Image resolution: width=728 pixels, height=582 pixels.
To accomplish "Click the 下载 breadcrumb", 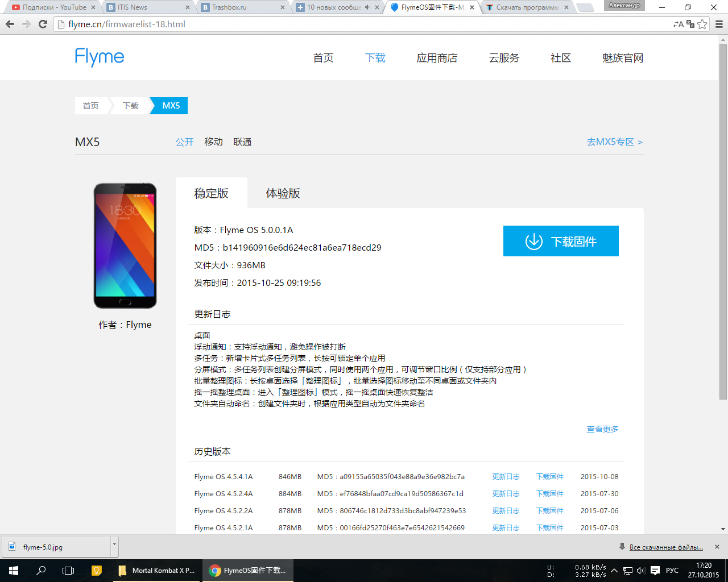I will pyautogui.click(x=131, y=106).
